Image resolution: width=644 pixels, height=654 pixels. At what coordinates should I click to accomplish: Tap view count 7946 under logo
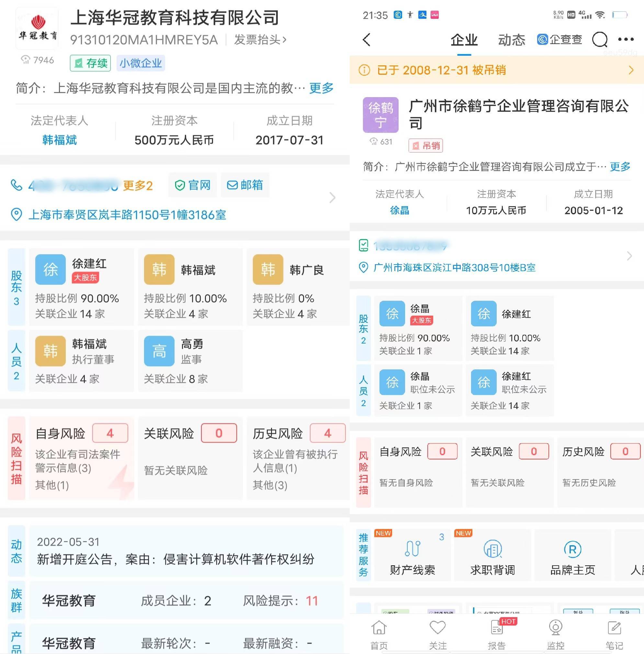[38, 60]
